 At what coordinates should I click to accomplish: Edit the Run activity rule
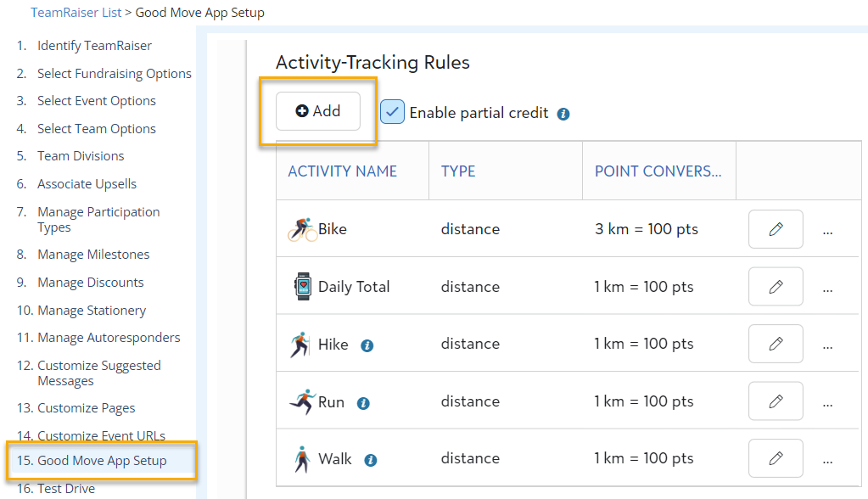tap(776, 401)
